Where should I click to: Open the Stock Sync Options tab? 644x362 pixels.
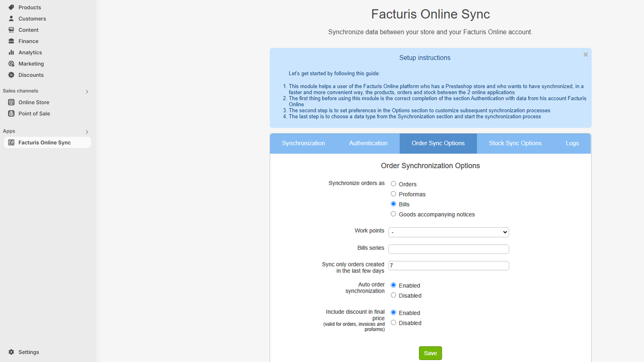point(515,143)
